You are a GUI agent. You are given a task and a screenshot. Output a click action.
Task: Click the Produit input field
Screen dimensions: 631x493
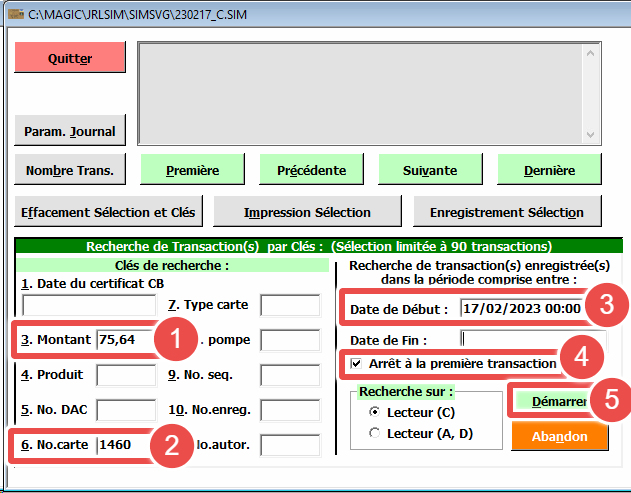pos(126,375)
